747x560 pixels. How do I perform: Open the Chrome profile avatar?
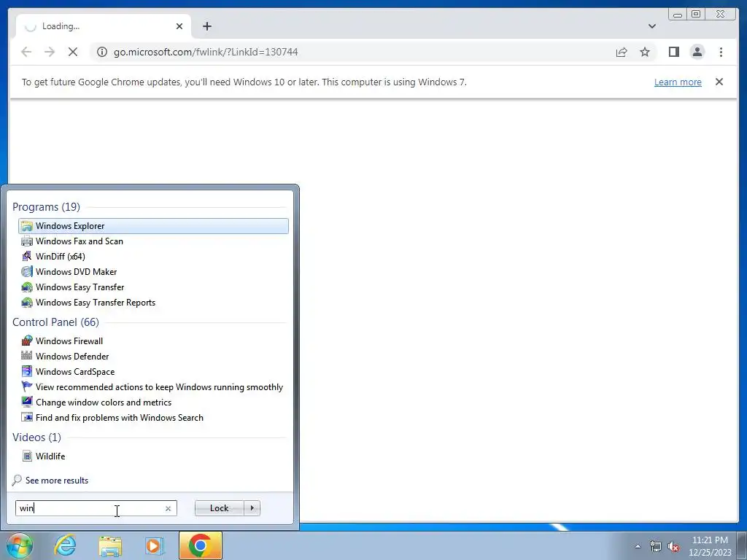pos(697,52)
